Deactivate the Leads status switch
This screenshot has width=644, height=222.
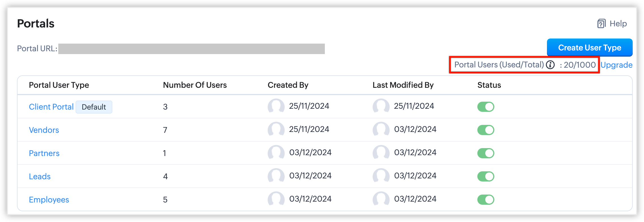click(486, 176)
